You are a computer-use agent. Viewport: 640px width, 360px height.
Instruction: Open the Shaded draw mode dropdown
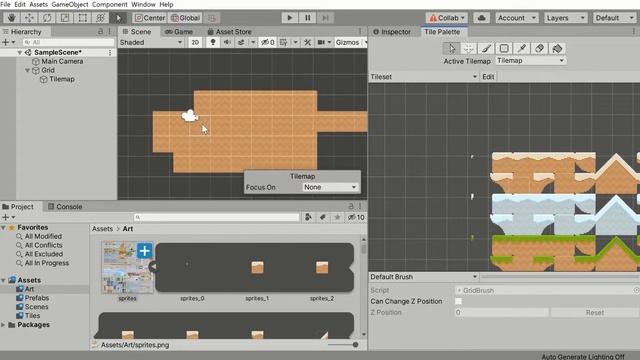tap(151, 42)
